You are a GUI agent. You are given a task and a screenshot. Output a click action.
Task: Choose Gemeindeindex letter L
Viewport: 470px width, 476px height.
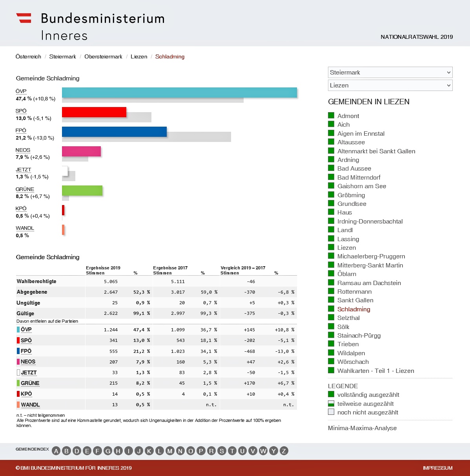tap(160, 451)
